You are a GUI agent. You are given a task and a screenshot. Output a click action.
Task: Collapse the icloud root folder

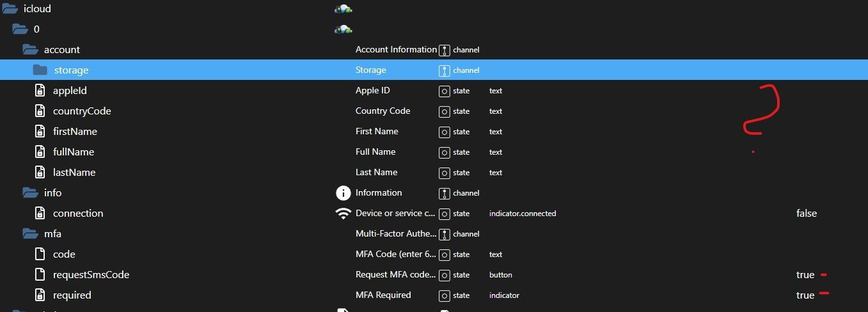pyautogui.click(x=10, y=9)
